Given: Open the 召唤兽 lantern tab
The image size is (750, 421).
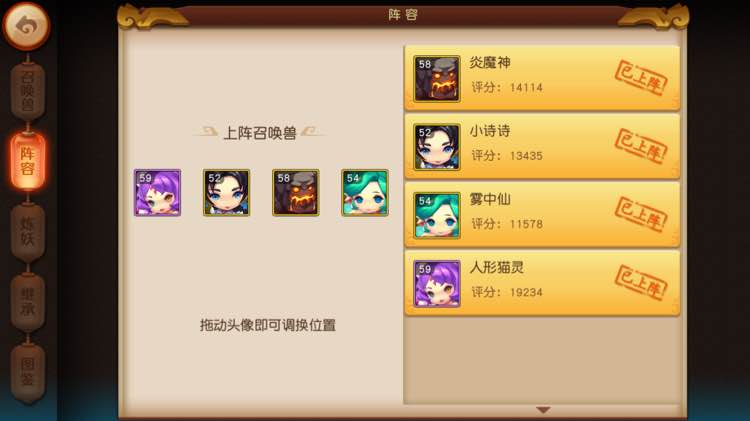Looking at the screenshot, I should coord(28,91).
